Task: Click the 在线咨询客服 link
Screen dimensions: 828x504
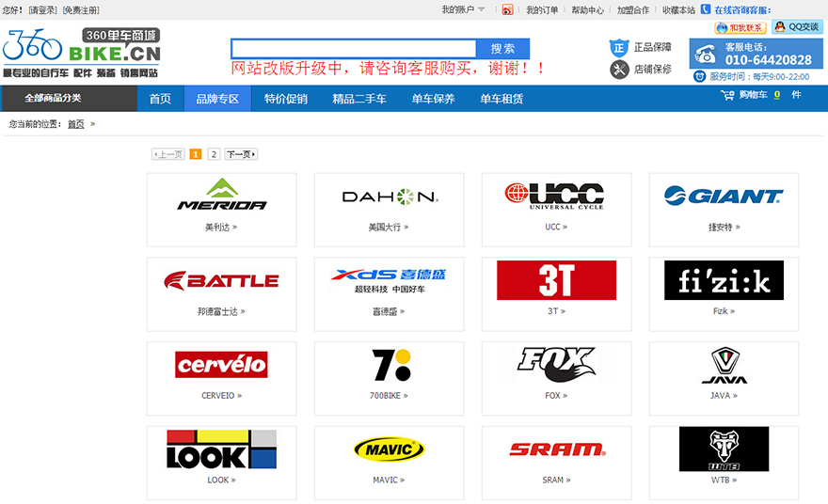Action: pos(742,10)
